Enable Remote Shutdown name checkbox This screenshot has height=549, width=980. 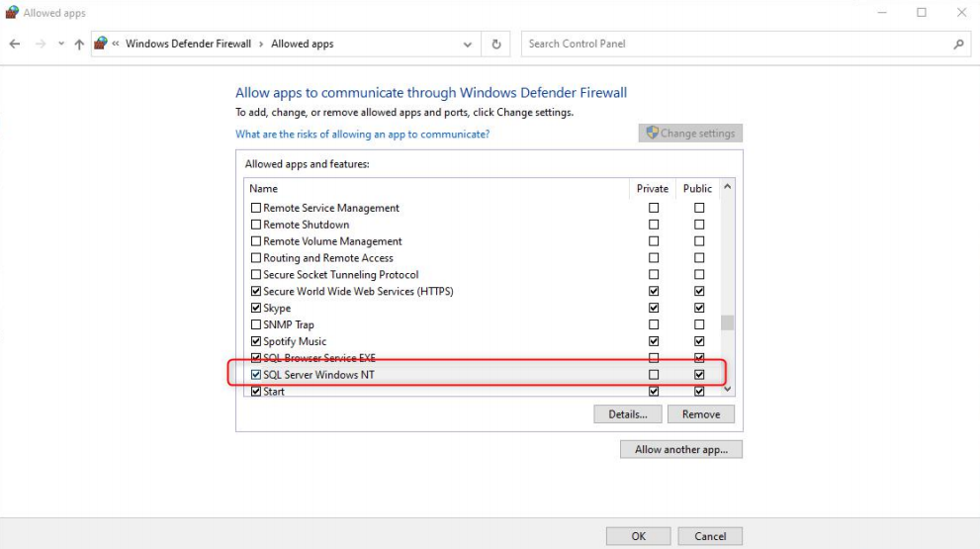point(255,225)
